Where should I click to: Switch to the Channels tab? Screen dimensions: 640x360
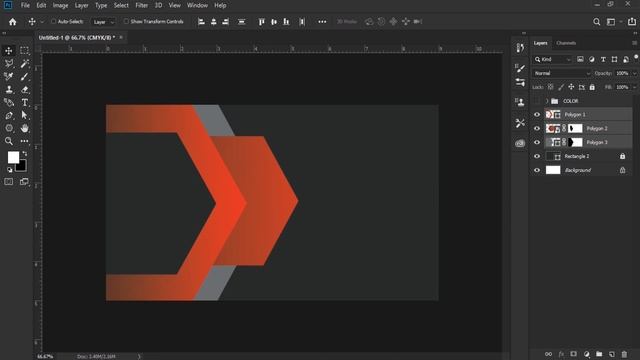coord(566,43)
